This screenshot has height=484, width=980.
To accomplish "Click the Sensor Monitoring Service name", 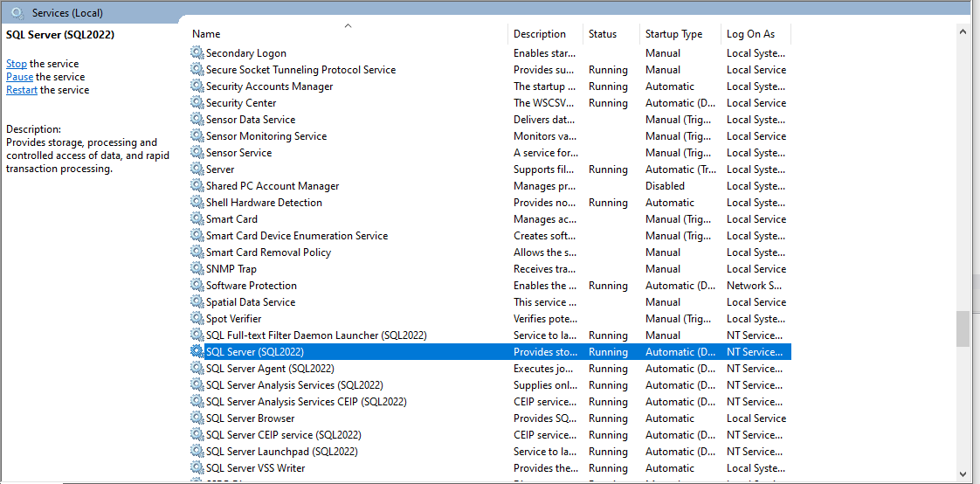I will [266, 135].
